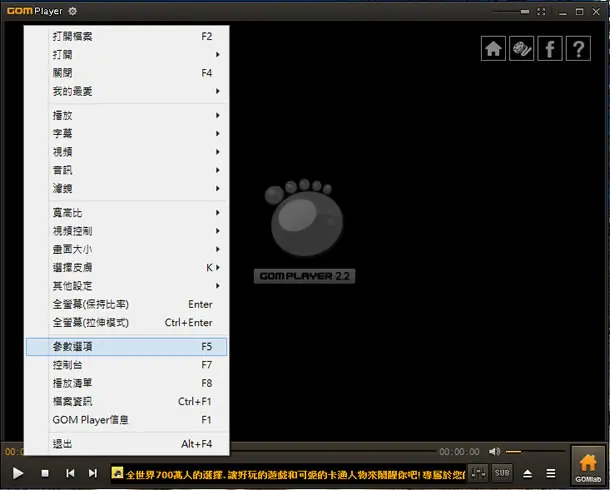
Task: Open the GOMlab home button
Action: (588, 467)
